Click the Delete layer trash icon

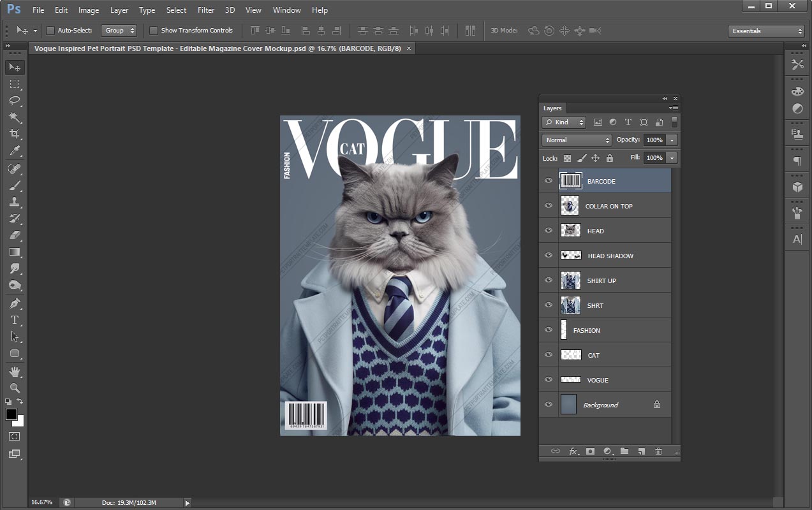point(658,451)
